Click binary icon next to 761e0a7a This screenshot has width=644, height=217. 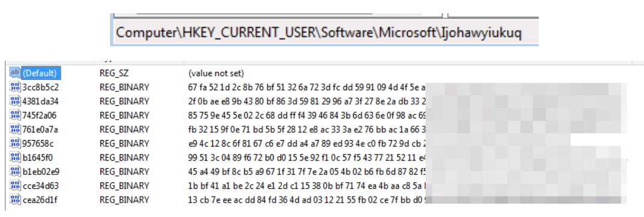coord(15,130)
